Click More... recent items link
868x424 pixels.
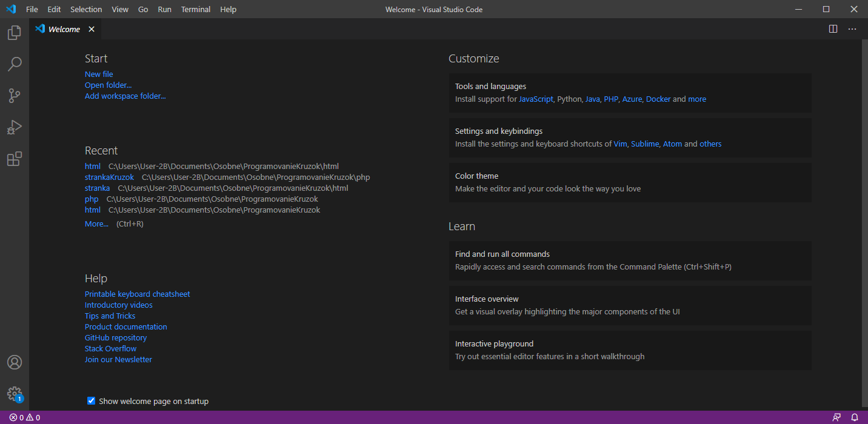tap(96, 224)
